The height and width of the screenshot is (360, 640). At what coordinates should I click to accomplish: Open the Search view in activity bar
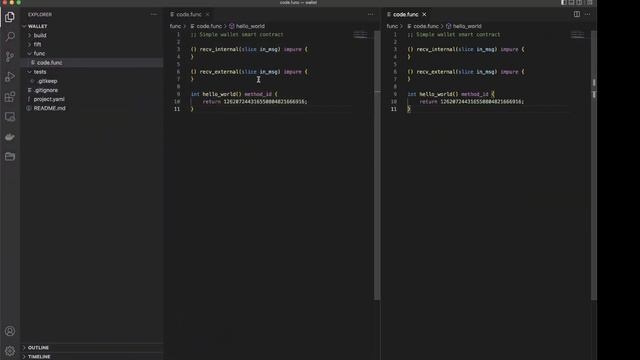(10, 37)
